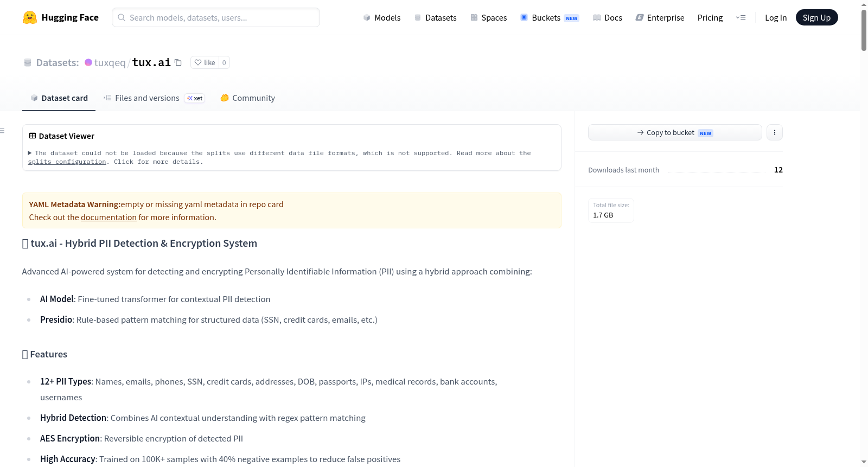Click the 'High Accuracy' bullet text
The height and width of the screenshot is (467, 868).
[220, 459]
